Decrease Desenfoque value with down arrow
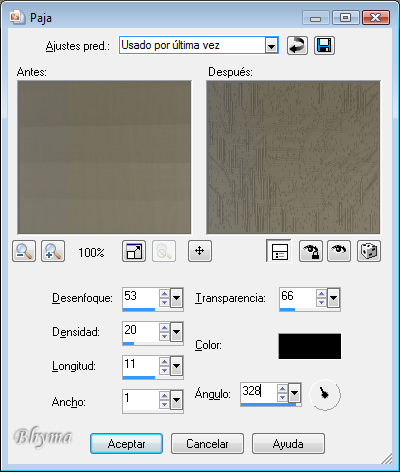This screenshot has width=400, height=472. pyautogui.click(x=164, y=302)
